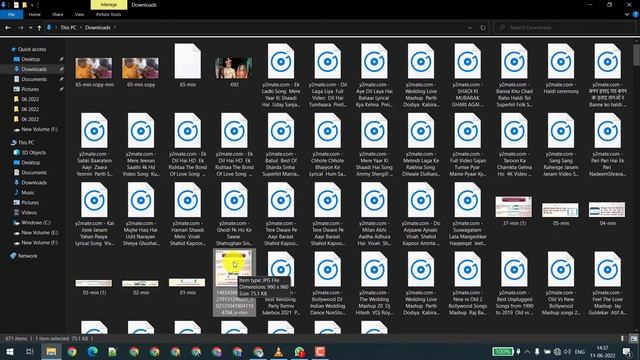
Task: Open the File menu tab
Action: [x=11, y=14]
